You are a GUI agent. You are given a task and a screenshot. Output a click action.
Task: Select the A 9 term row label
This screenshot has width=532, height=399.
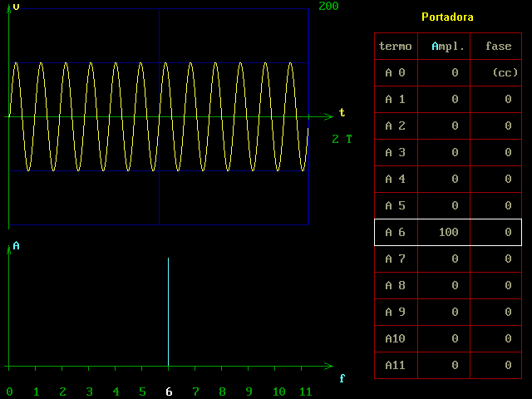tap(396, 313)
